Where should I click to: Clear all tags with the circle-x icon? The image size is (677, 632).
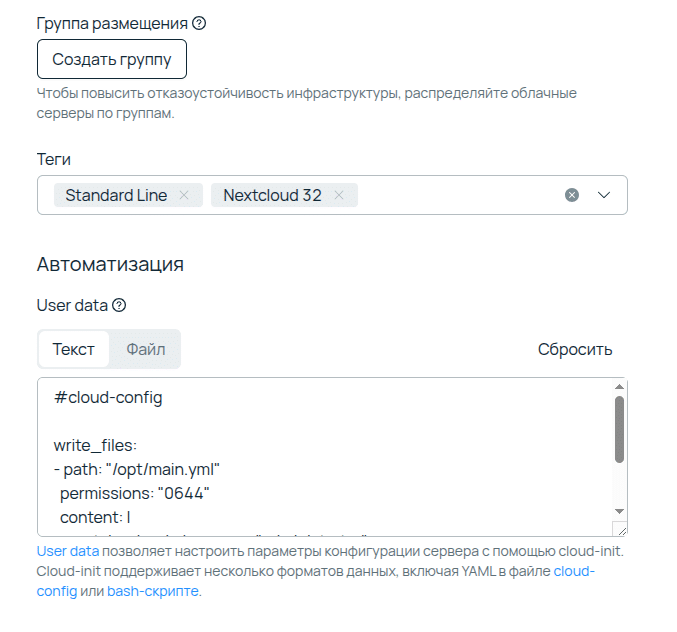[x=572, y=195]
